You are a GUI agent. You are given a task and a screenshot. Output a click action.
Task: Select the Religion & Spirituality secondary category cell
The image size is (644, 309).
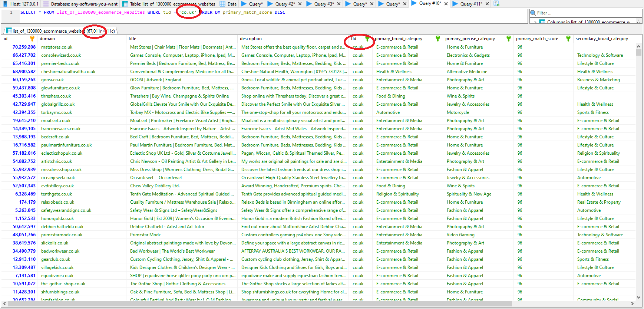tap(605, 153)
